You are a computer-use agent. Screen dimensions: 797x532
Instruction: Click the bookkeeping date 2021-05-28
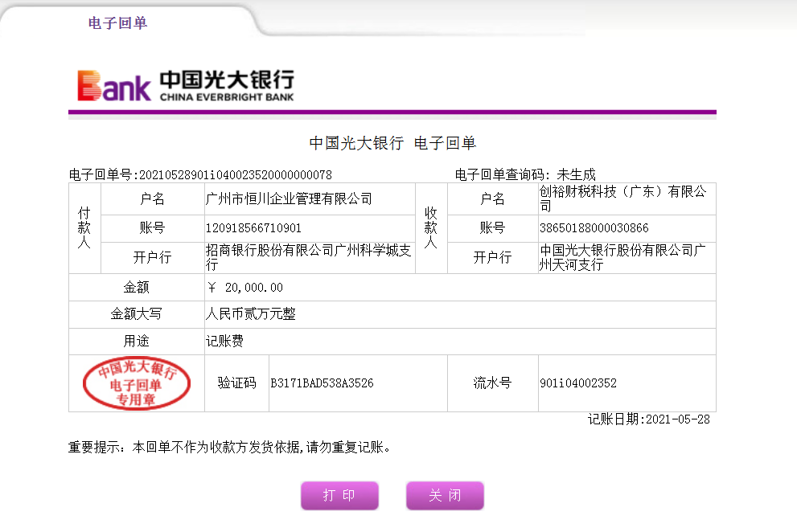[x=678, y=419]
